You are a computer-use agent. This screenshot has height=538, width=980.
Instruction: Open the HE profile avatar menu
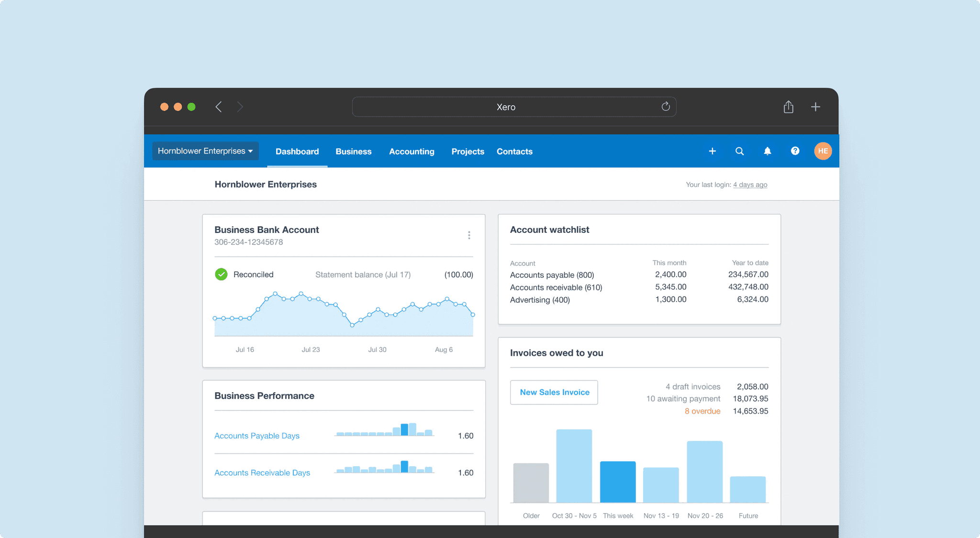click(x=823, y=151)
